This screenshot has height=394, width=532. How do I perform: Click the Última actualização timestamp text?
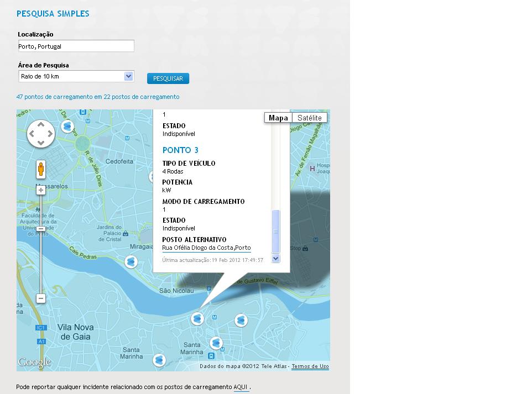coord(213,260)
